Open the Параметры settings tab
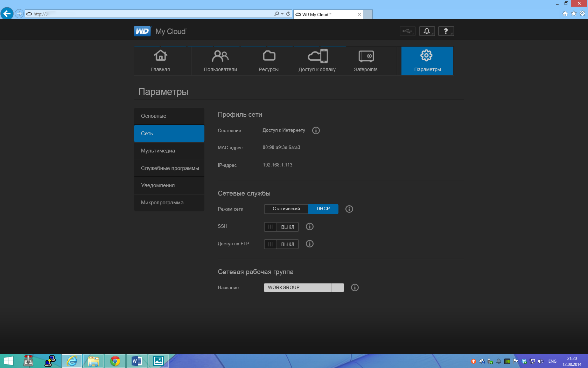Viewport: 588px width, 368px height. pyautogui.click(x=427, y=61)
